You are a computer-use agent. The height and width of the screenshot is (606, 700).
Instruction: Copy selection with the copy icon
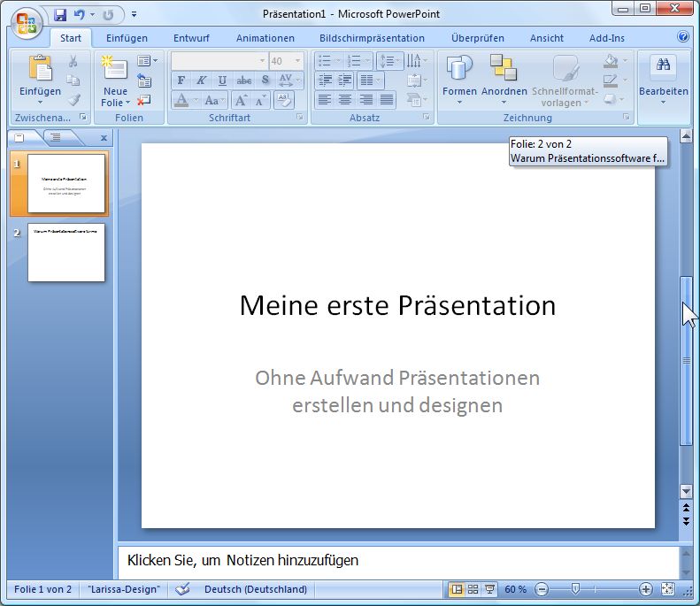point(73,81)
